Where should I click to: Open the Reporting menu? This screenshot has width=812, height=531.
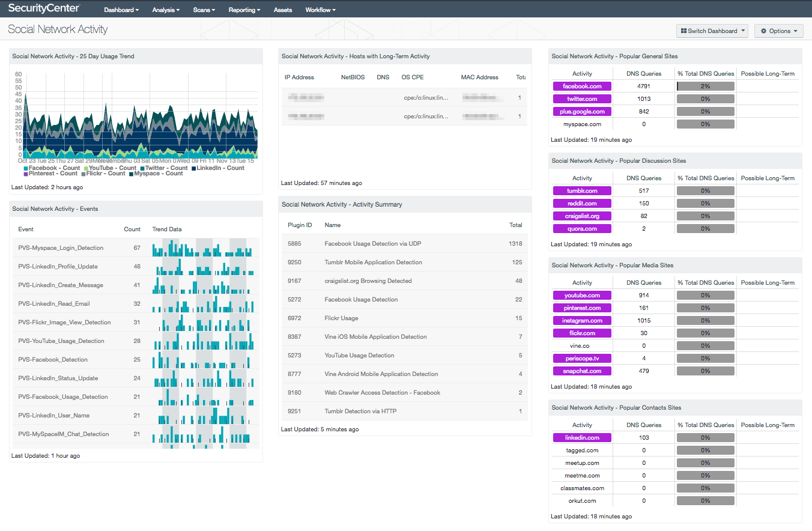click(244, 10)
